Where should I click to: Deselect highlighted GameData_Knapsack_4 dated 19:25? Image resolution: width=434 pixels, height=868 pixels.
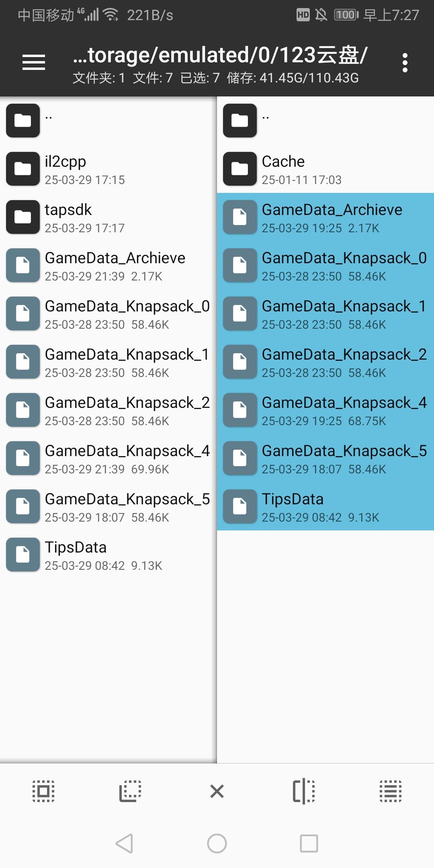tap(325, 410)
